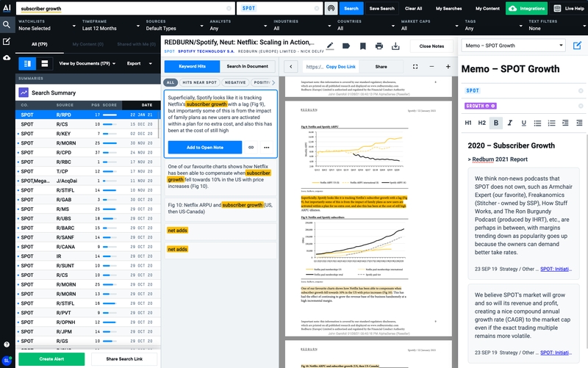Open the search magnifier sidebar icon

7,25
